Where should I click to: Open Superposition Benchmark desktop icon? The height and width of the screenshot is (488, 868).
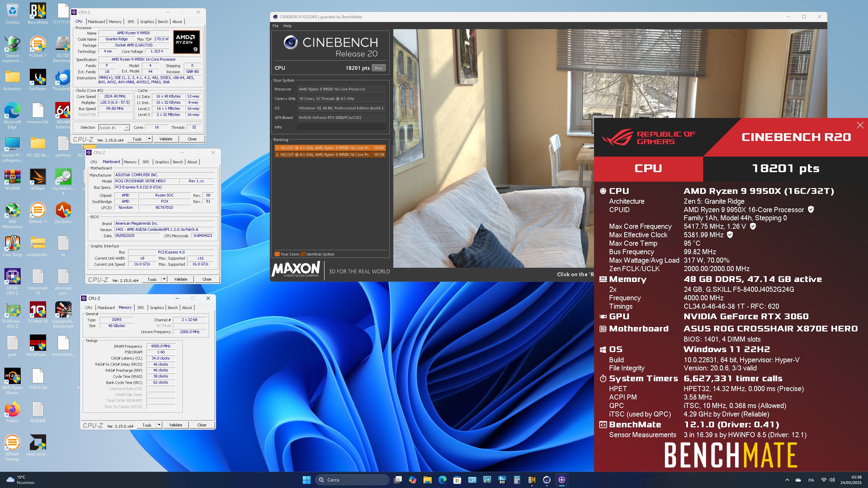tap(63, 315)
